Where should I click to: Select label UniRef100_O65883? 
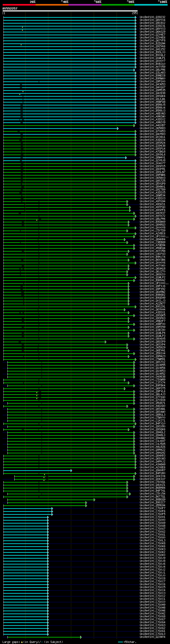point(152,128)
